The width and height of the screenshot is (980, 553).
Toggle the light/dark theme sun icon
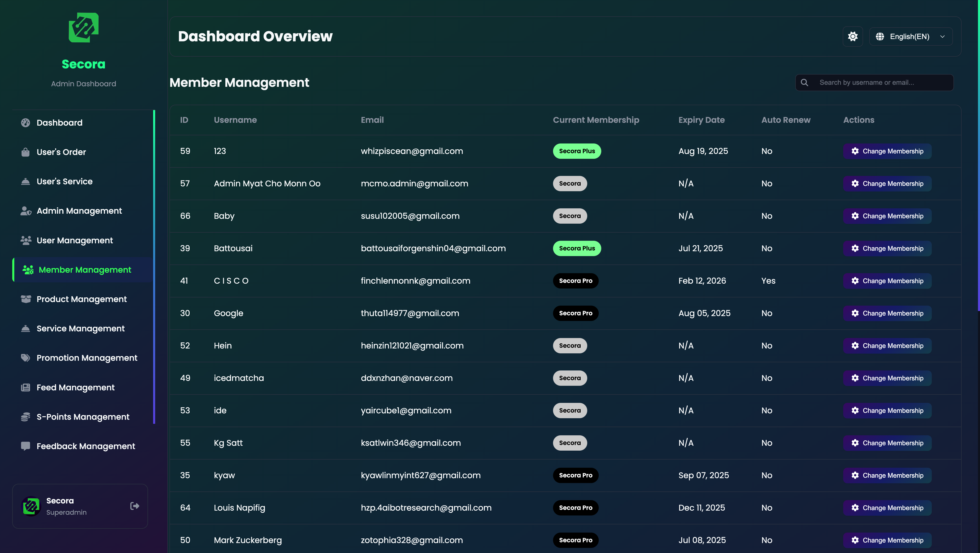[853, 37]
